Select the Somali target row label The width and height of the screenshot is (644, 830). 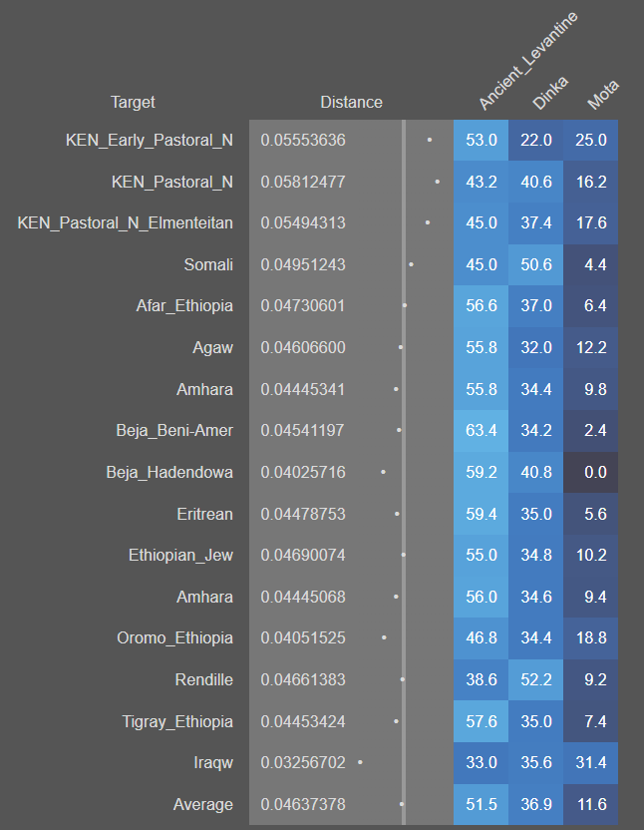(x=208, y=264)
